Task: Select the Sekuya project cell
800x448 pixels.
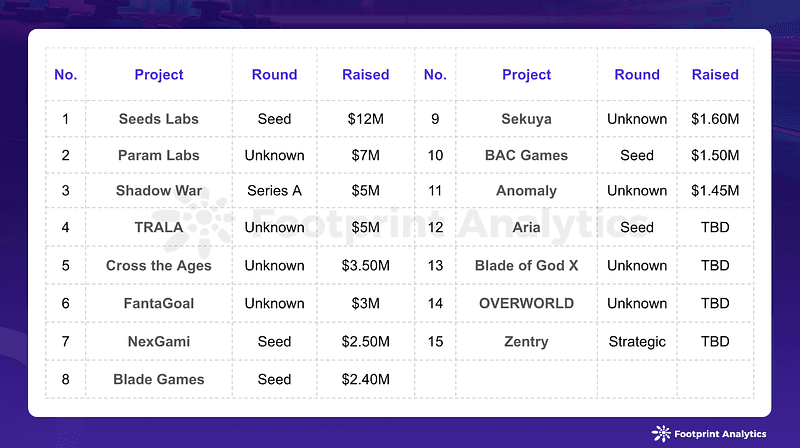Action: 527,119
